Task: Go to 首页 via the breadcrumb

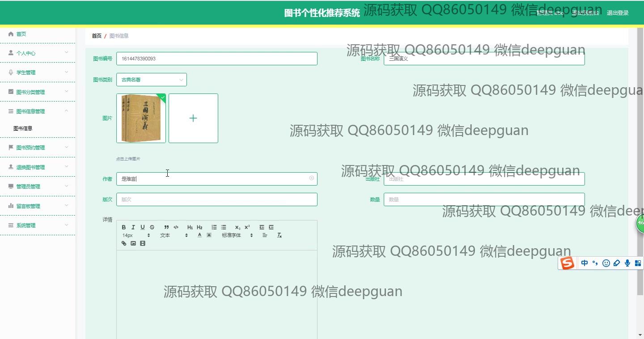Action: (97, 36)
